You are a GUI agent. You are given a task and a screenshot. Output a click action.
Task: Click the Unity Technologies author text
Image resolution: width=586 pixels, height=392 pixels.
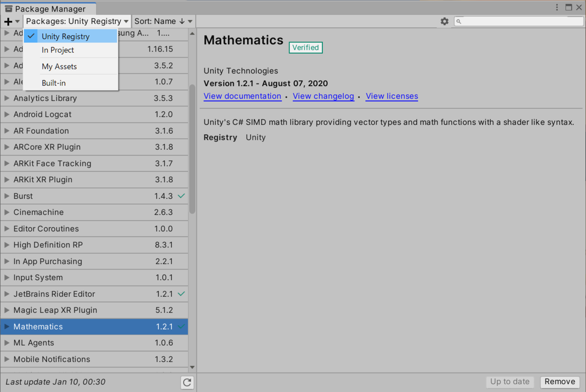(x=241, y=71)
